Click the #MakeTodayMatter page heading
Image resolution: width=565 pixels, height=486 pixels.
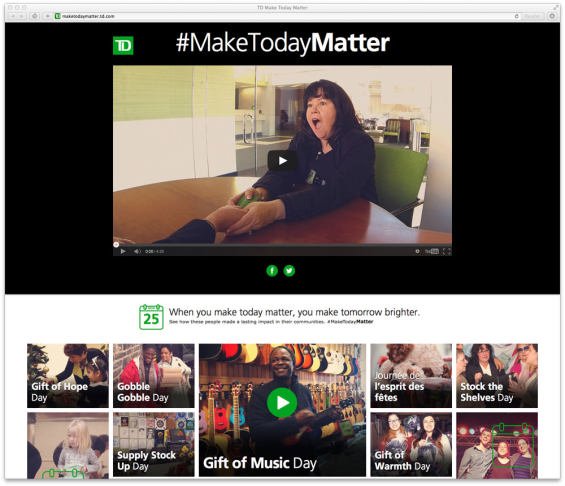tap(282, 43)
